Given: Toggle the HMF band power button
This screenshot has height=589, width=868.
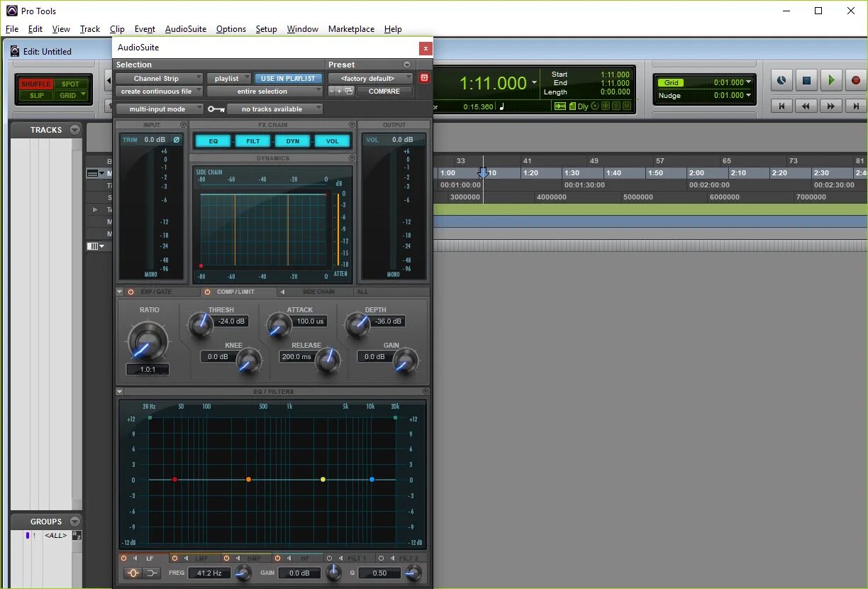Looking at the screenshot, I should [x=226, y=558].
